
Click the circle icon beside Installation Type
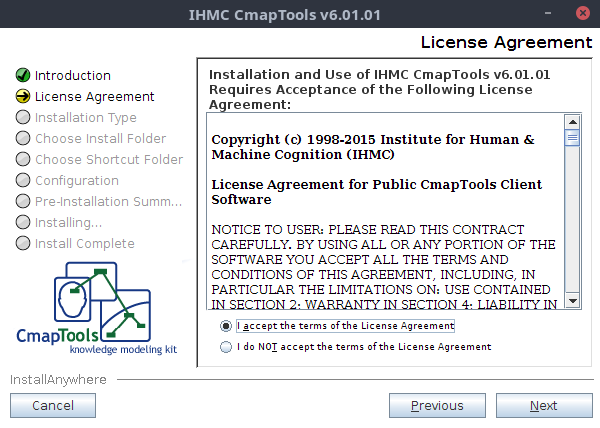click(x=23, y=118)
